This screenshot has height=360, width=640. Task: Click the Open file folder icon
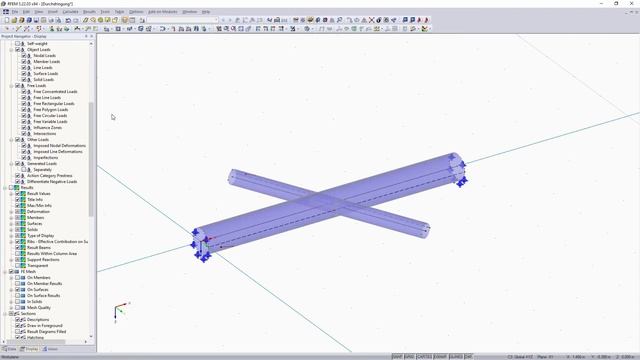pyautogui.click(x=14, y=20)
